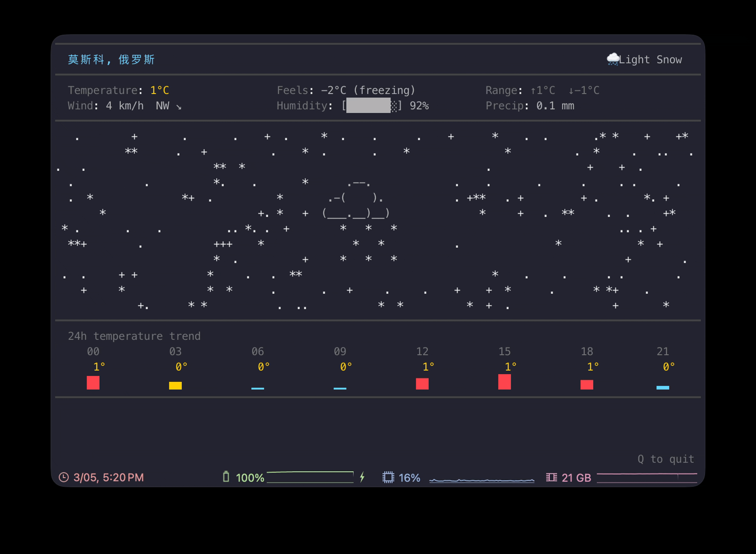Click the 24h temperature trend heading

pos(134,336)
